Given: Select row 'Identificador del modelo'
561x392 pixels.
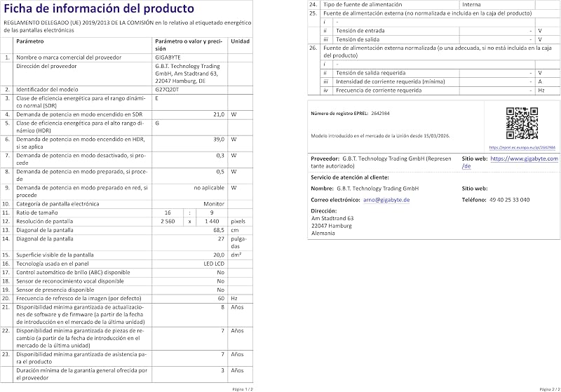Looking at the screenshot, I should click(x=127, y=90).
